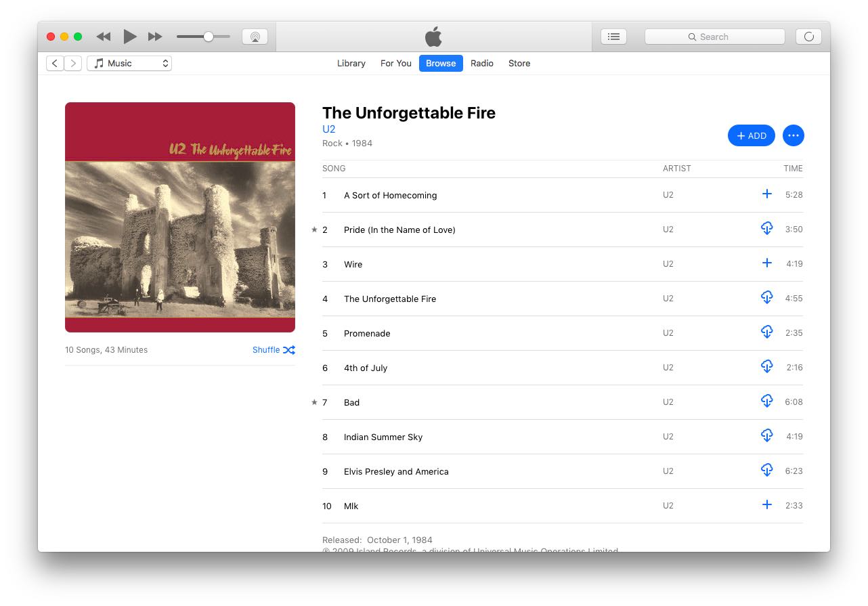Download the song Promenade via cloud icon
The width and height of the screenshot is (868, 606).
click(x=766, y=332)
